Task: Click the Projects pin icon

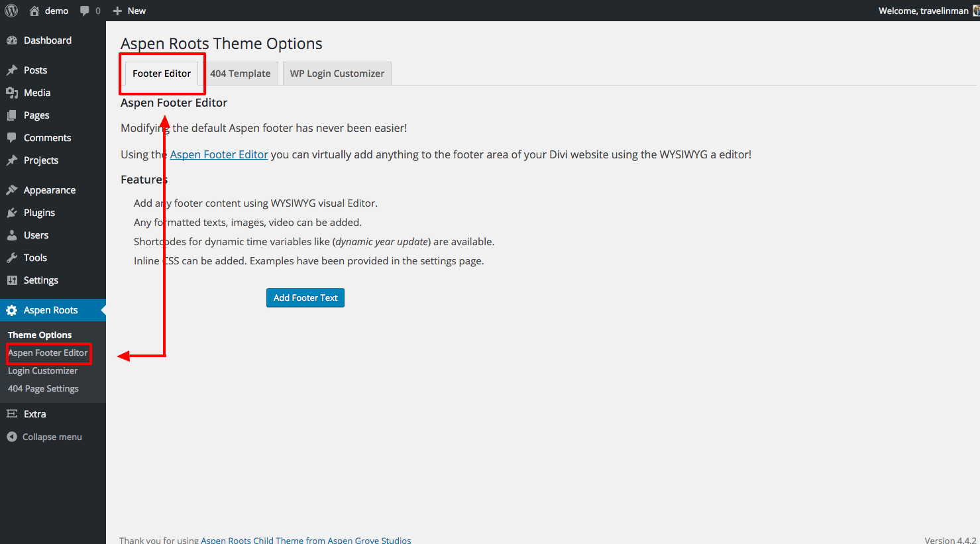Action: tap(12, 160)
